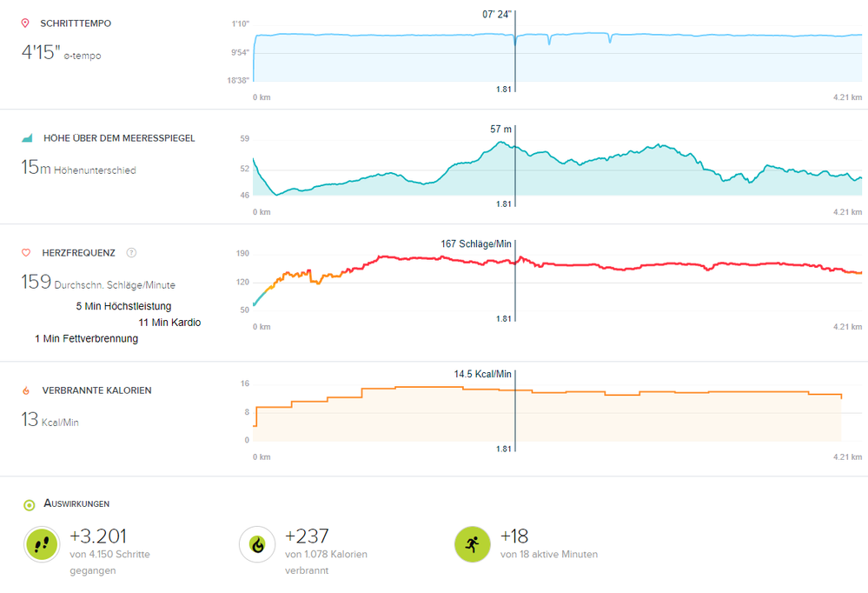868x593 pixels.
Task: Click the red heart icon beside Herzfrequenz
Action: click(26, 253)
